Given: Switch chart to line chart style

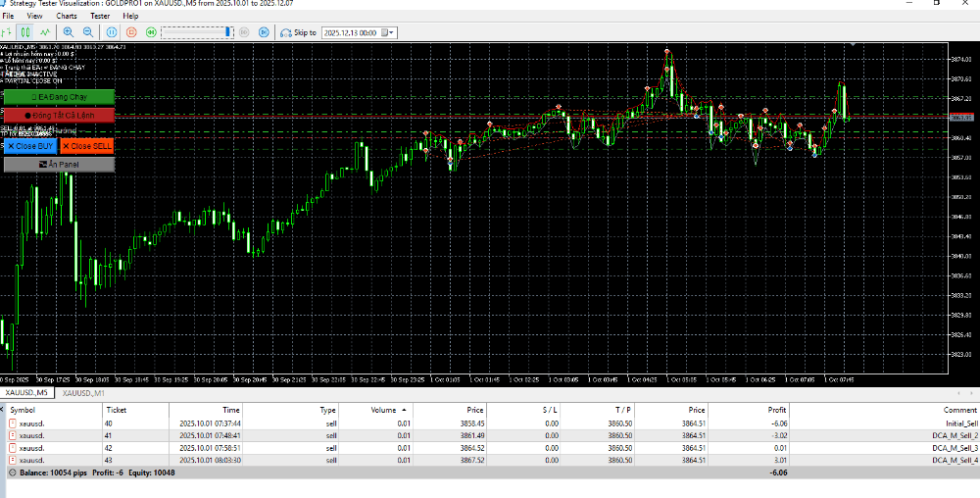Looking at the screenshot, I should [x=45, y=32].
